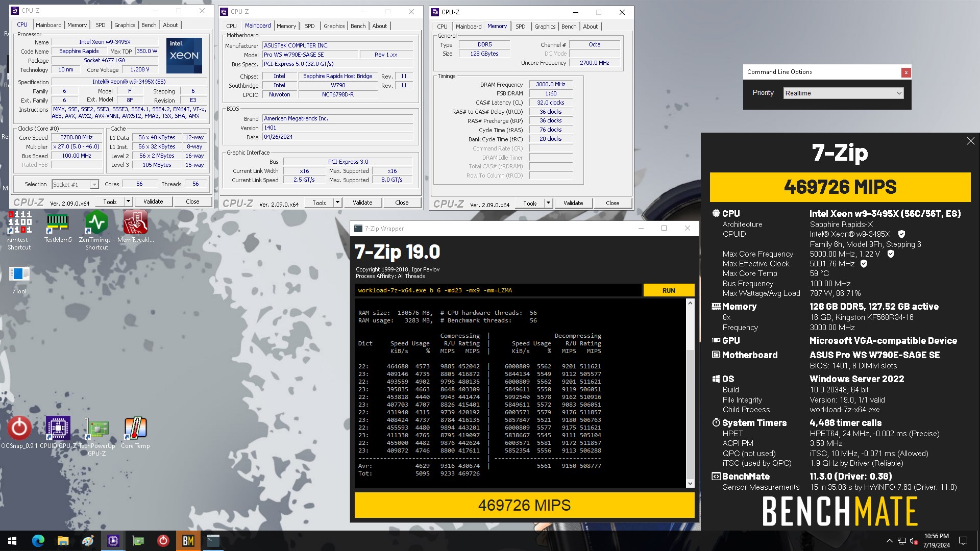The image size is (980, 551).
Task: Open Graphics tab in Mainboard CPU-Z window
Action: [x=334, y=26]
